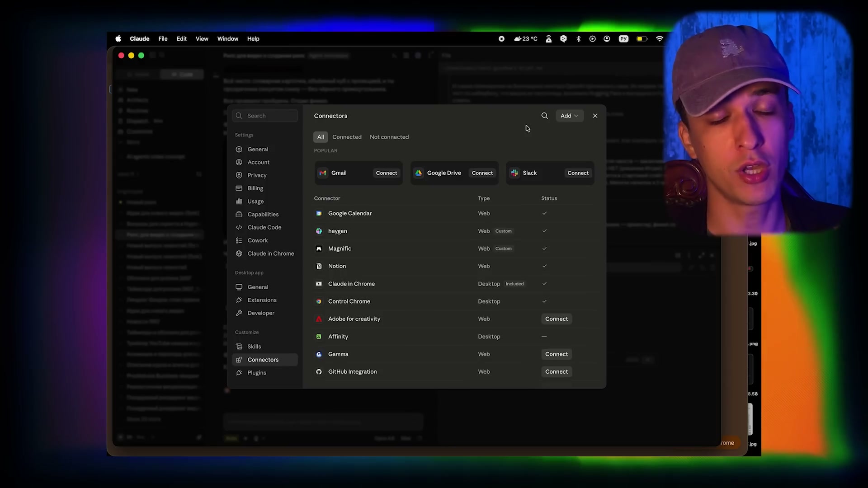The image size is (868, 488).
Task: Connect GitHub Integration
Action: coord(557,372)
